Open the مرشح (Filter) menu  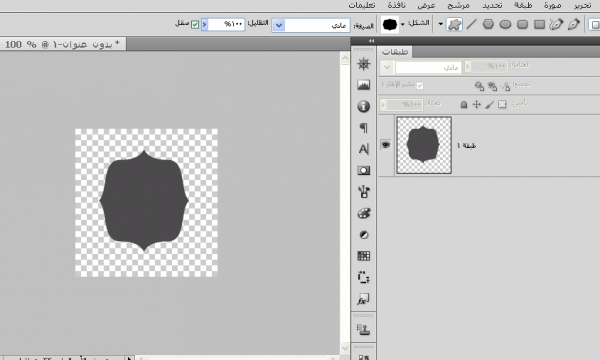pos(458,5)
